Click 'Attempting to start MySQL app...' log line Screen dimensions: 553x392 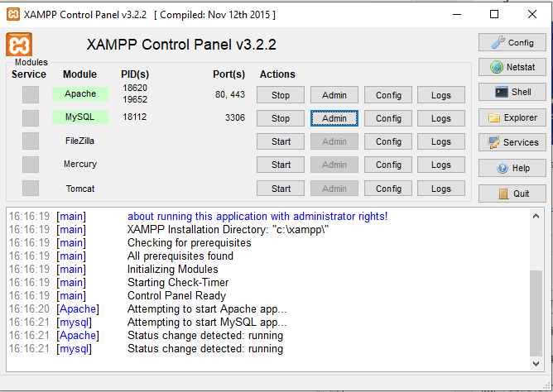pos(207,323)
